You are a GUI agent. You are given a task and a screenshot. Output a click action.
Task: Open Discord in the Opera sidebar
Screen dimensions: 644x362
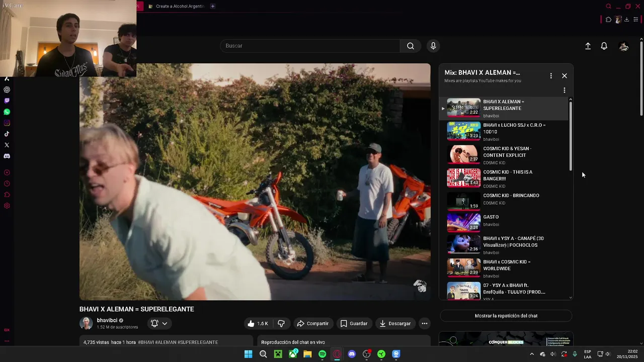7,156
